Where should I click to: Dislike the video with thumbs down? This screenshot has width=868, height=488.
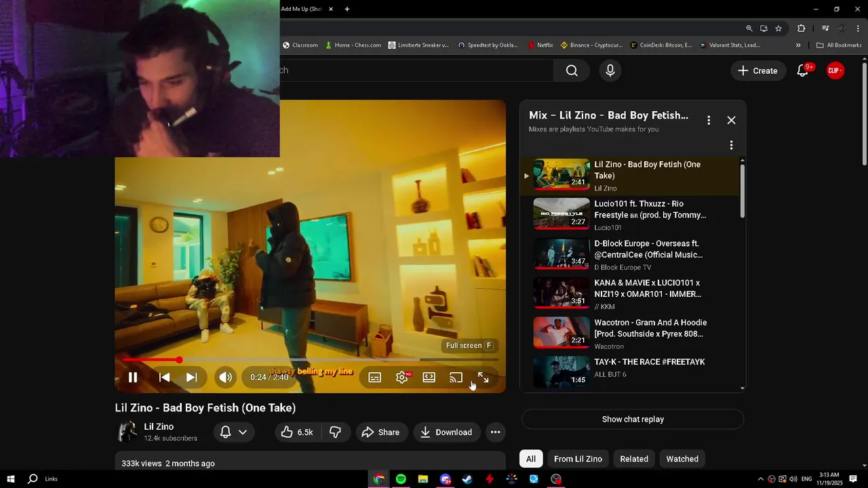[x=335, y=432]
